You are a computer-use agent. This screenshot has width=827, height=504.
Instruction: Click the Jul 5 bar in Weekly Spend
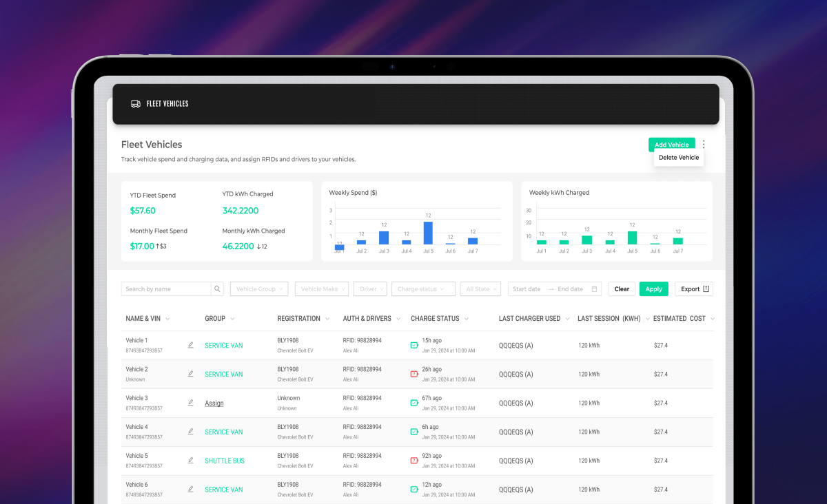click(x=428, y=233)
